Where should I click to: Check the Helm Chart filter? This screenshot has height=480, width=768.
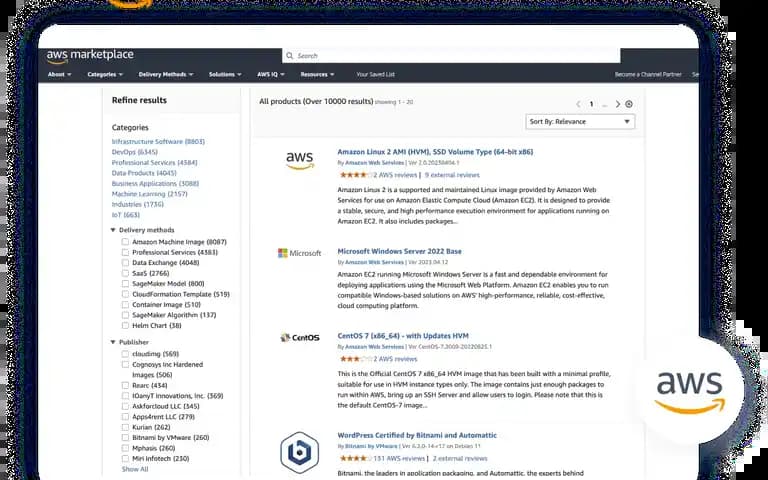click(125, 326)
